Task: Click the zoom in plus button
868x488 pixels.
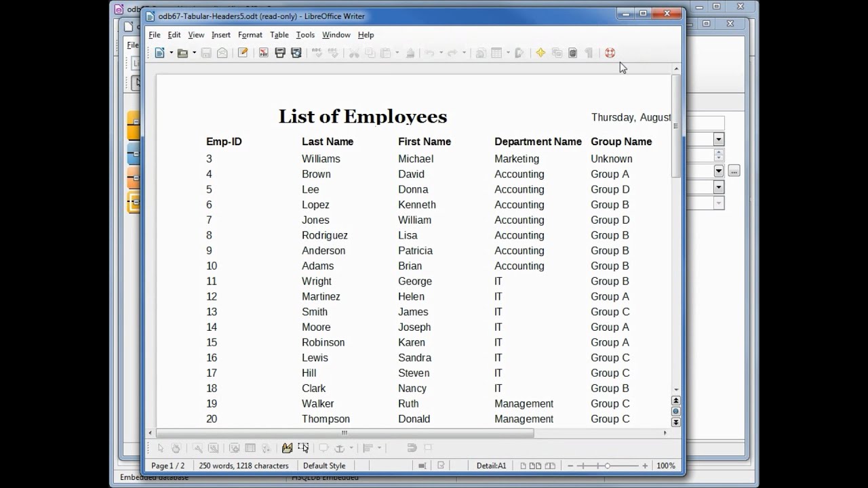Action: 645,466
